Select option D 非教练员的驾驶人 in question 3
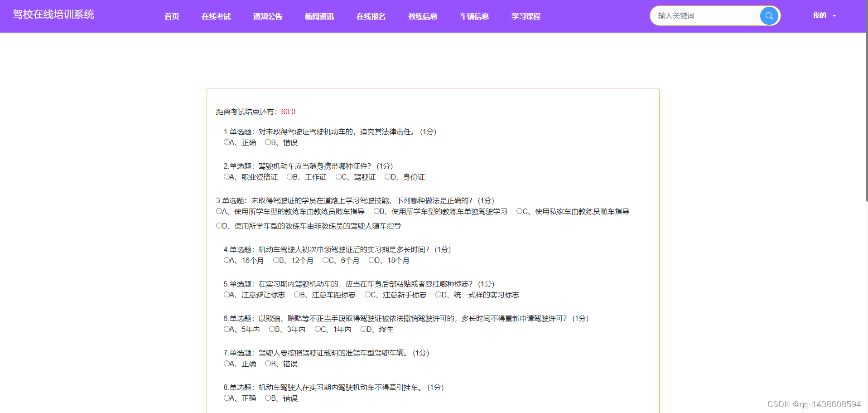The image size is (868, 413). pyautogui.click(x=219, y=226)
